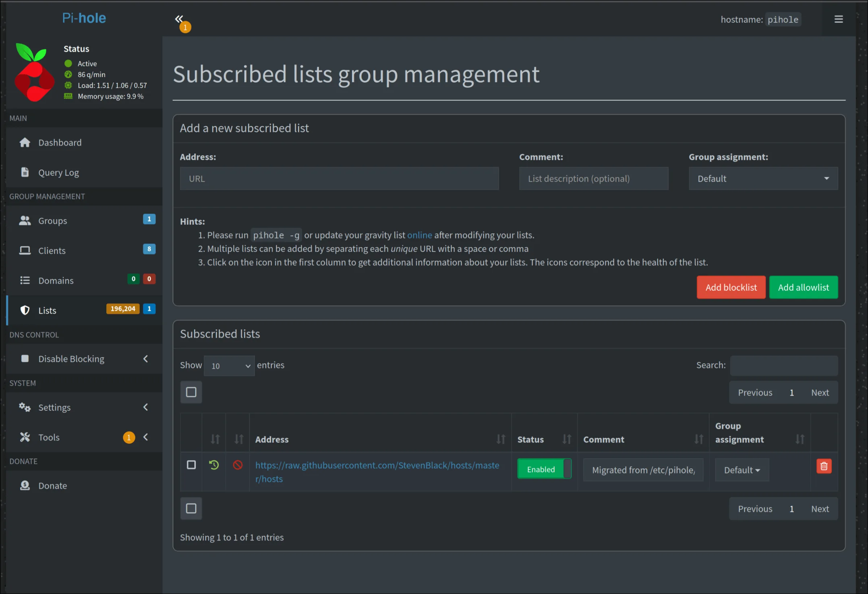Click the orange Tools notification badge

click(x=129, y=437)
